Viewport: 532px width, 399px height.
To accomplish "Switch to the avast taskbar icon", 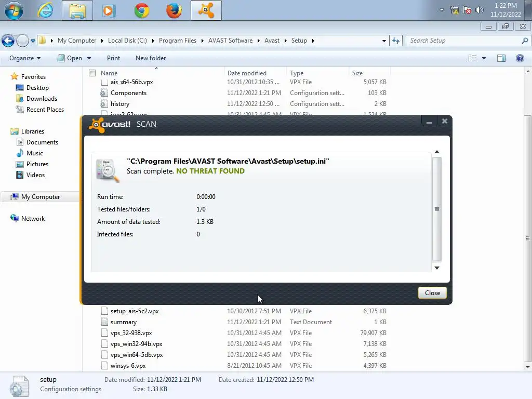I will click(x=206, y=10).
